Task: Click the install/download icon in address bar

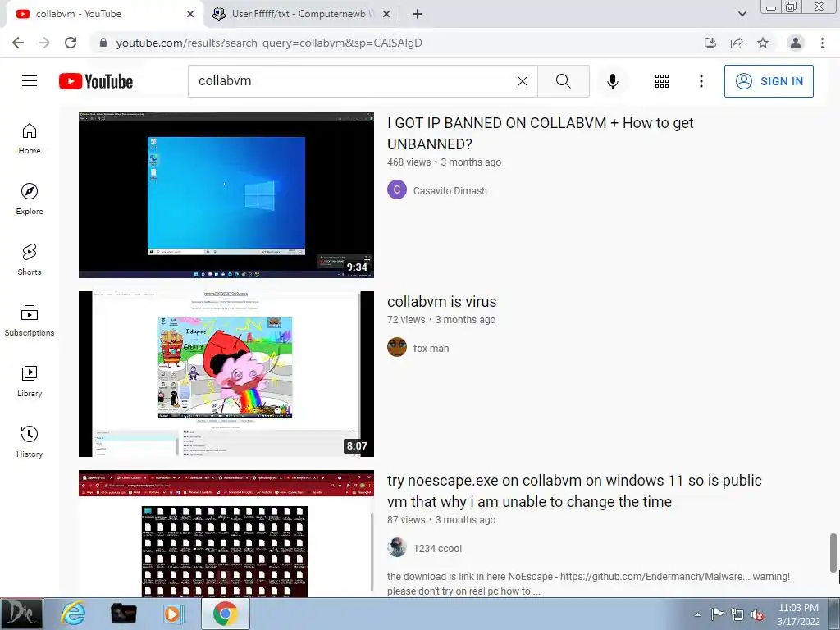Action: tap(710, 43)
